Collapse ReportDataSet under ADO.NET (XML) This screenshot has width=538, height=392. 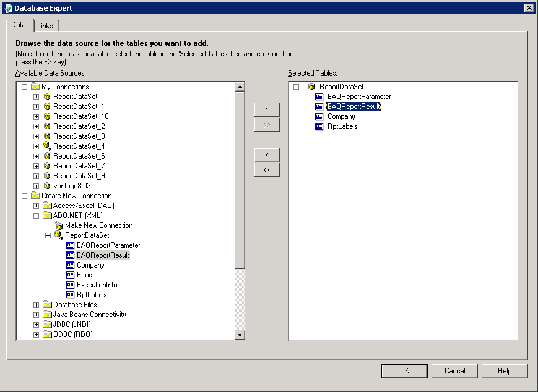tap(48, 235)
